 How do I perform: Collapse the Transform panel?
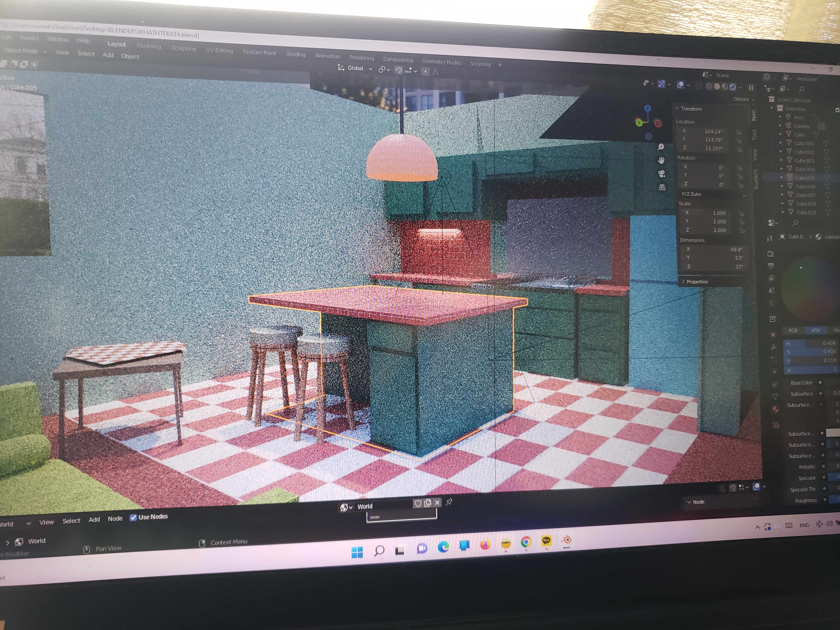pos(677,109)
